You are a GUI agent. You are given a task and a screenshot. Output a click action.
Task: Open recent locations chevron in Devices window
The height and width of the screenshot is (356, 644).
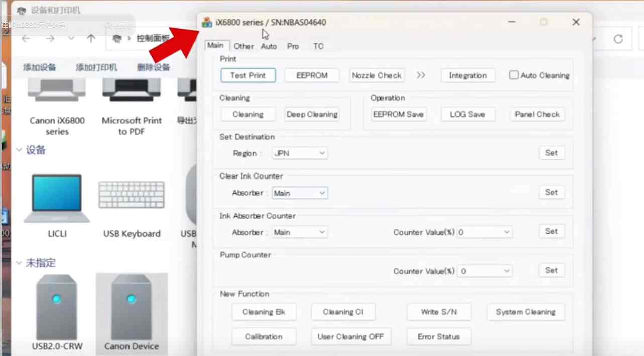[x=71, y=39]
